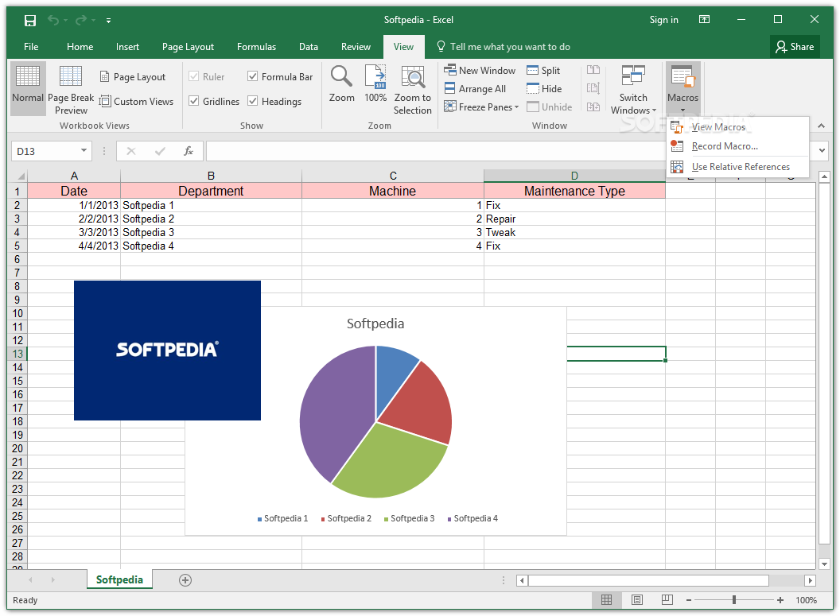
Task: Open the Formulas ribbon tab
Action: [x=257, y=47]
